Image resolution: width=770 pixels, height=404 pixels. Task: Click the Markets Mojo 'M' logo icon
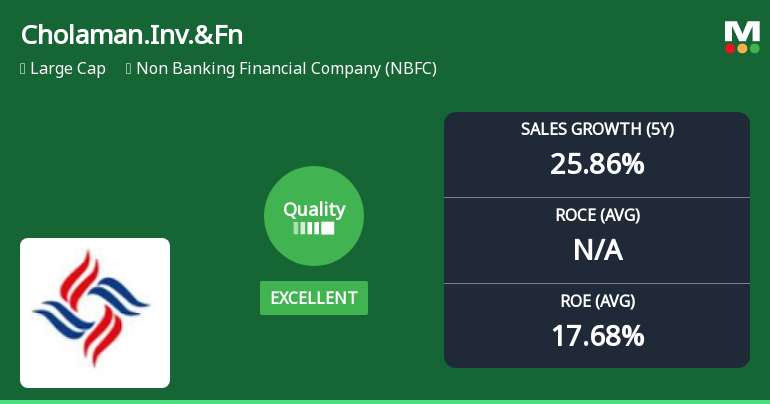click(742, 30)
